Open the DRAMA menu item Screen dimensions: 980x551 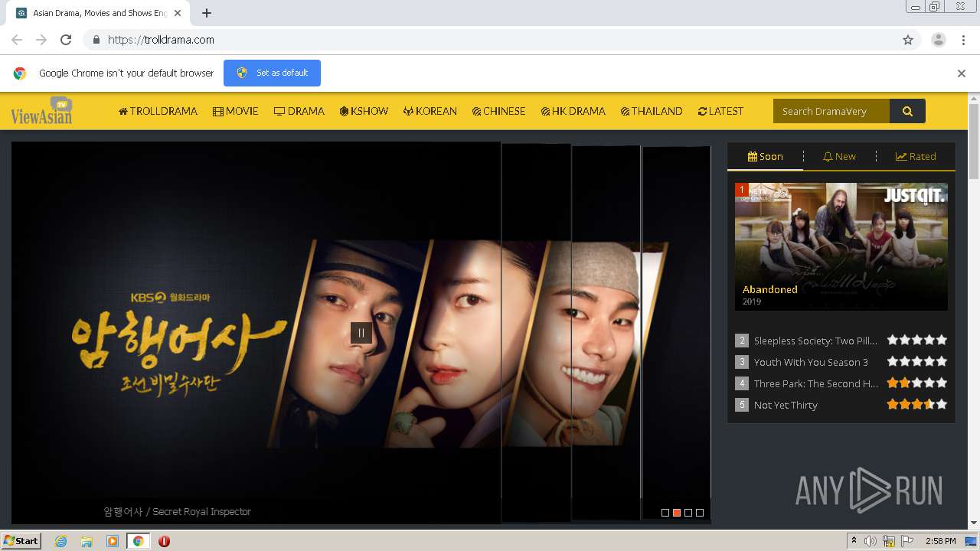[299, 111]
